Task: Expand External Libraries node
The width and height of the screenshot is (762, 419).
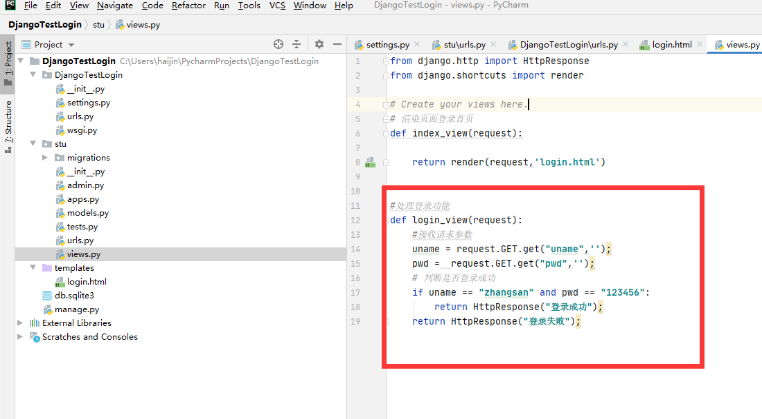Action: point(22,323)
